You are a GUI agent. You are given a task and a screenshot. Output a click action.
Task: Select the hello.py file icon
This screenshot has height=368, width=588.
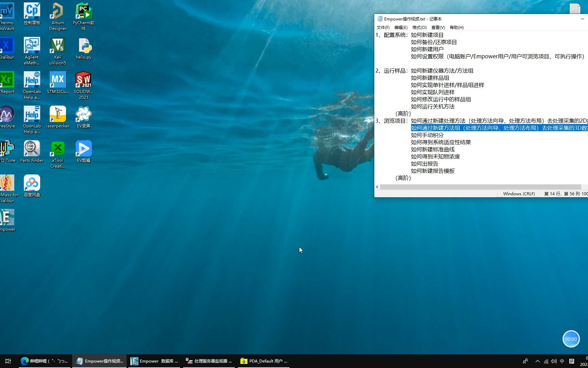(x=83, y=48)
